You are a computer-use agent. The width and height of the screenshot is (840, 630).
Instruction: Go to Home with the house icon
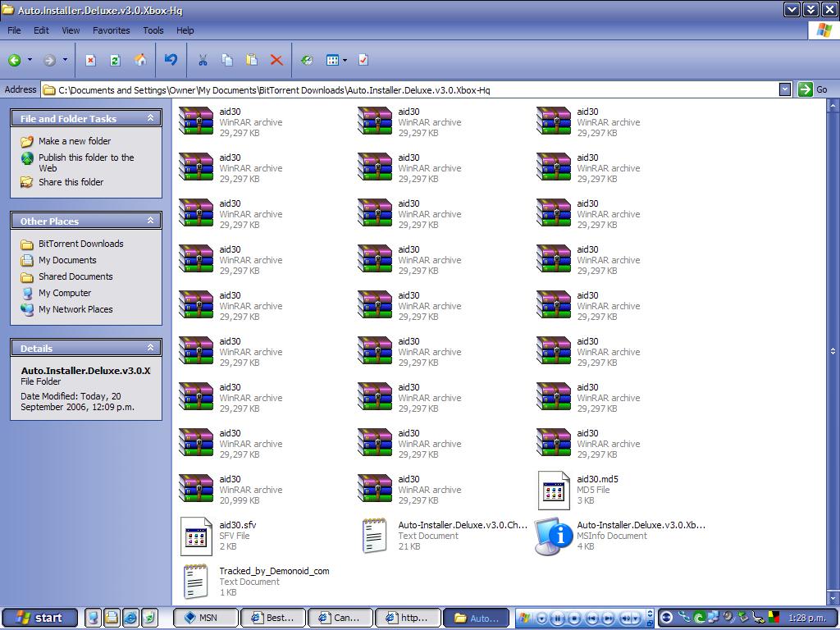pos(140,59)
